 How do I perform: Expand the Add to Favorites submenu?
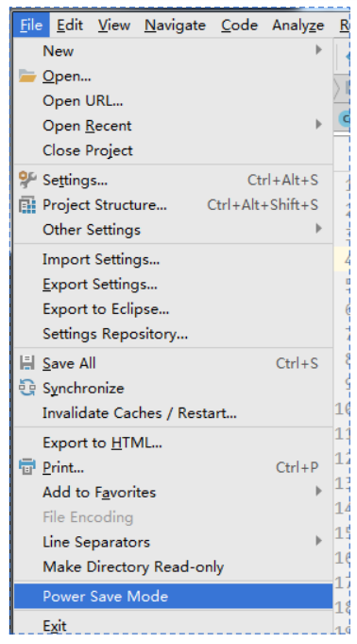[173, 492]
